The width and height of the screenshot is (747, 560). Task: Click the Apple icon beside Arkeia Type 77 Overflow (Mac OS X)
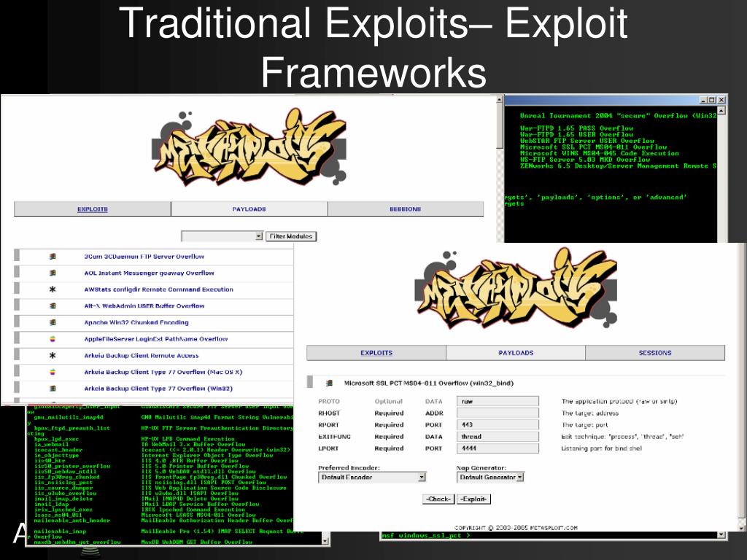(53, 372)
